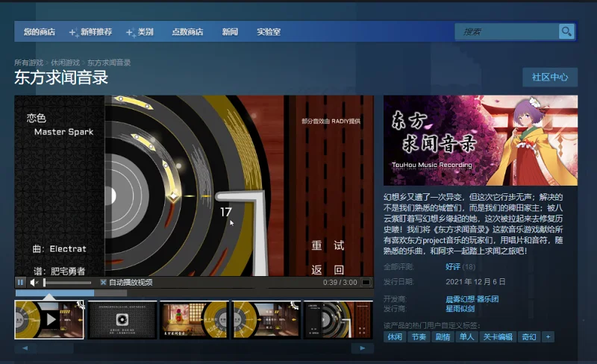597x364 pixels.
Task: Toggle fullscreen on the video player
Action: click(x=366, y=282)
